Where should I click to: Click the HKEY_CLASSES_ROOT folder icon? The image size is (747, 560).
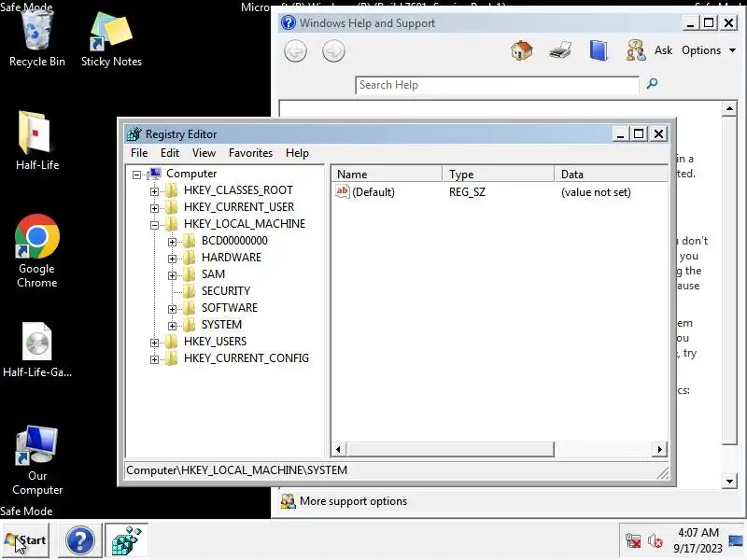coord(172,190)
